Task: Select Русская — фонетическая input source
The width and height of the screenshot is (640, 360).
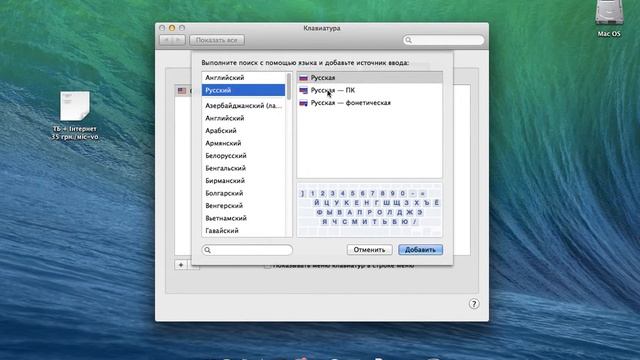Action: (x=369, y=103)
